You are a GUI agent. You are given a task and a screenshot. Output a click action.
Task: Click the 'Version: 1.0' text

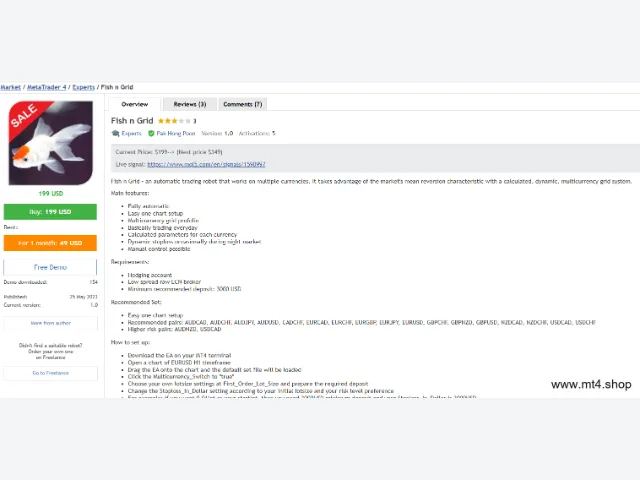(x=217, y=133)
